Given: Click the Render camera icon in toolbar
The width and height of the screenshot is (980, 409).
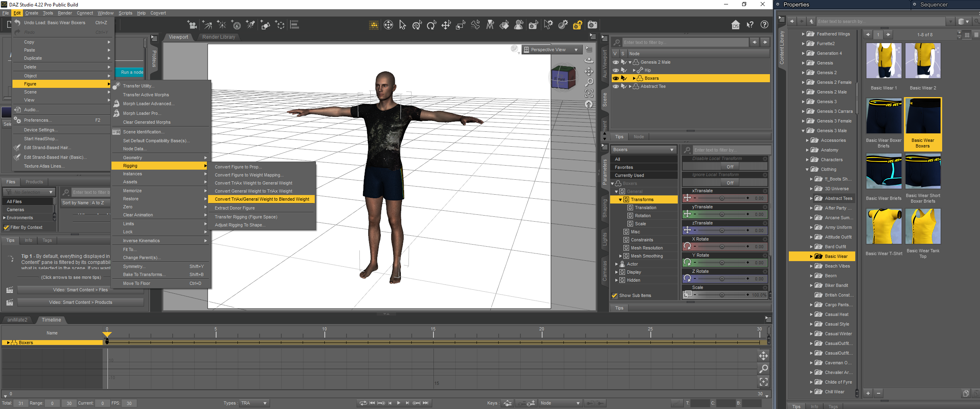Looking at the screenshot, I should (x=592, y=25).
